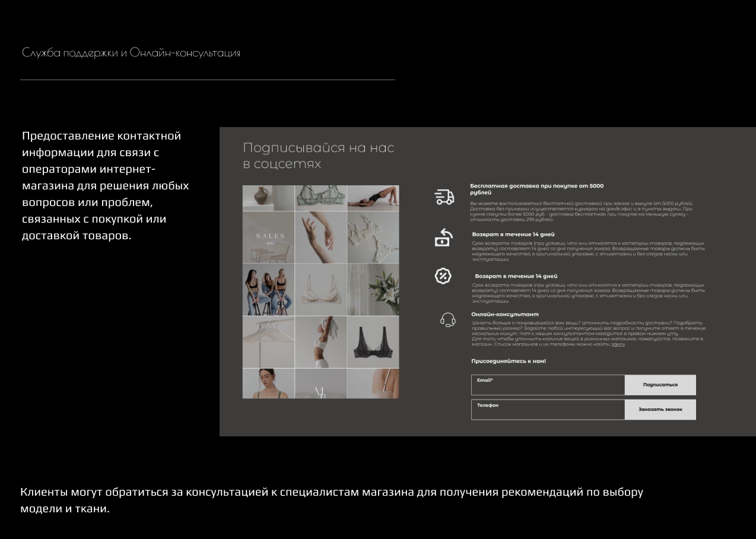Open the black bra thumbnail
756x539 pixels.
[373, 342]
